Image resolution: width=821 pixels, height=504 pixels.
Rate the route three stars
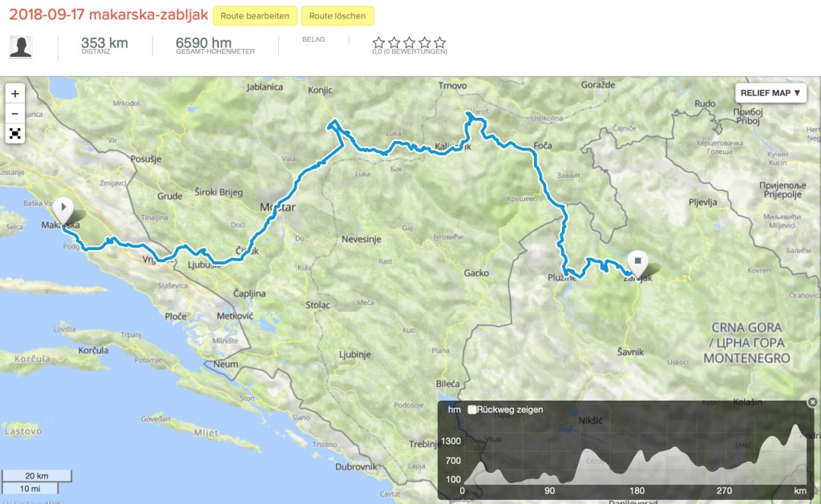[x=409, y=42]
